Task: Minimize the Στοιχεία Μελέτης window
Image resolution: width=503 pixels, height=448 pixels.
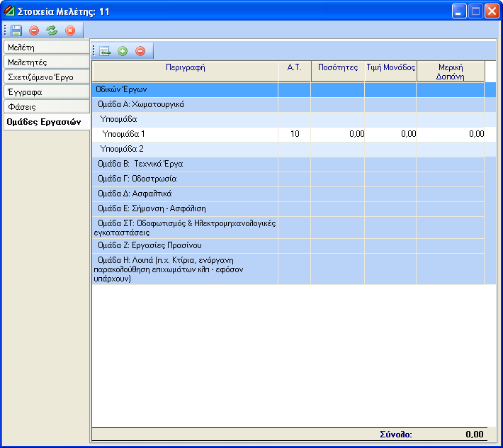Action: [459, 11]
